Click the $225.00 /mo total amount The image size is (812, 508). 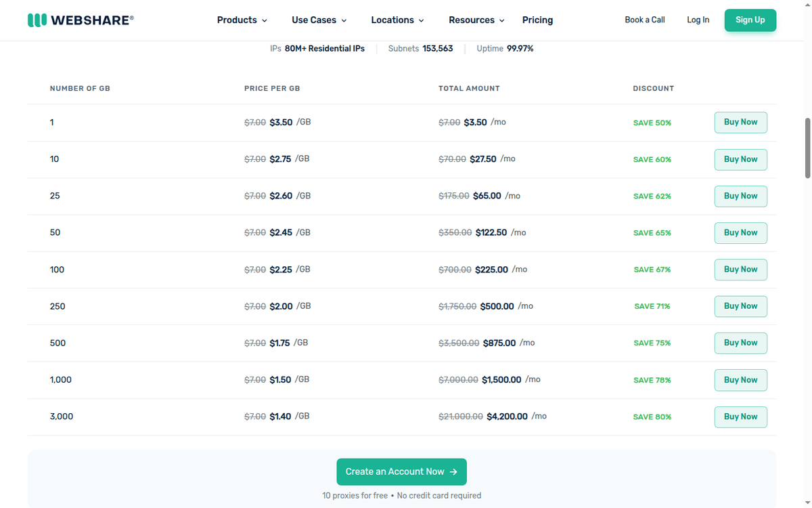(x=483, y=270)
